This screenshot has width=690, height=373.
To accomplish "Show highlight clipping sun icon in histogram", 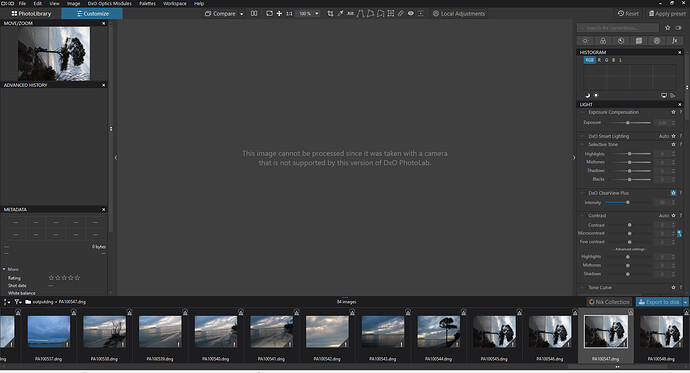I will (596, 95).
